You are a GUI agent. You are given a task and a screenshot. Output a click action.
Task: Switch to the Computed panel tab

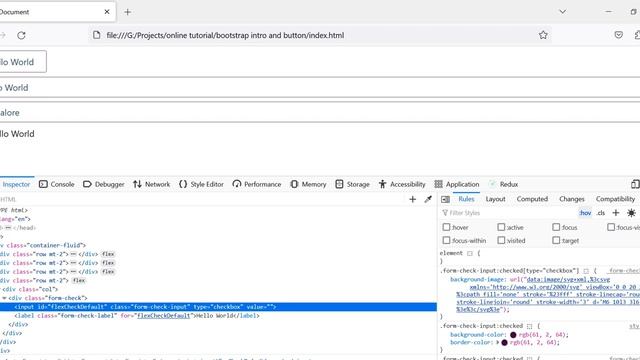[x=532, y=199]
